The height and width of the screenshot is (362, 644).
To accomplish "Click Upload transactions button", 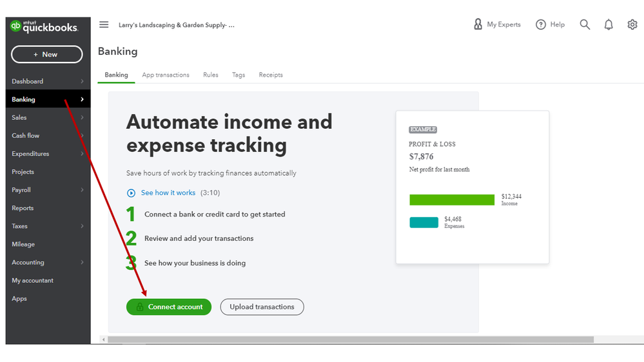I will (x=262, y=307).
